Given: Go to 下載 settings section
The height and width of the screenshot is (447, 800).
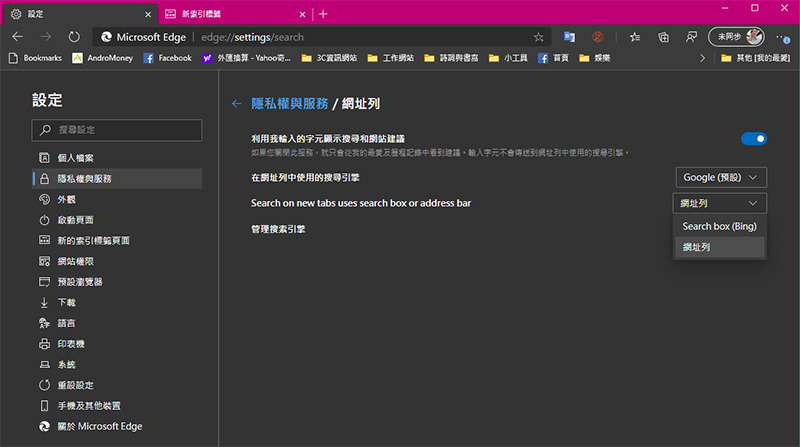Looking at the screenshot, I should [66, 302].
